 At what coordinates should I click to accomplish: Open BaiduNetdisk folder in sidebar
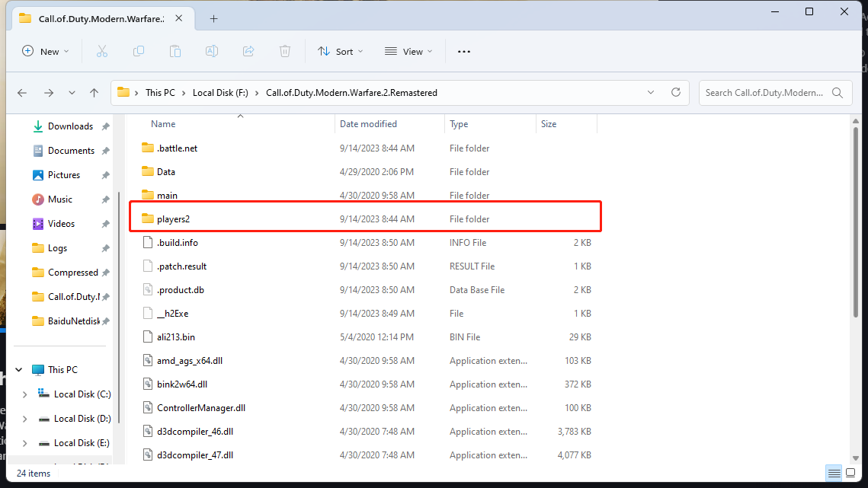tap(74, 321)
